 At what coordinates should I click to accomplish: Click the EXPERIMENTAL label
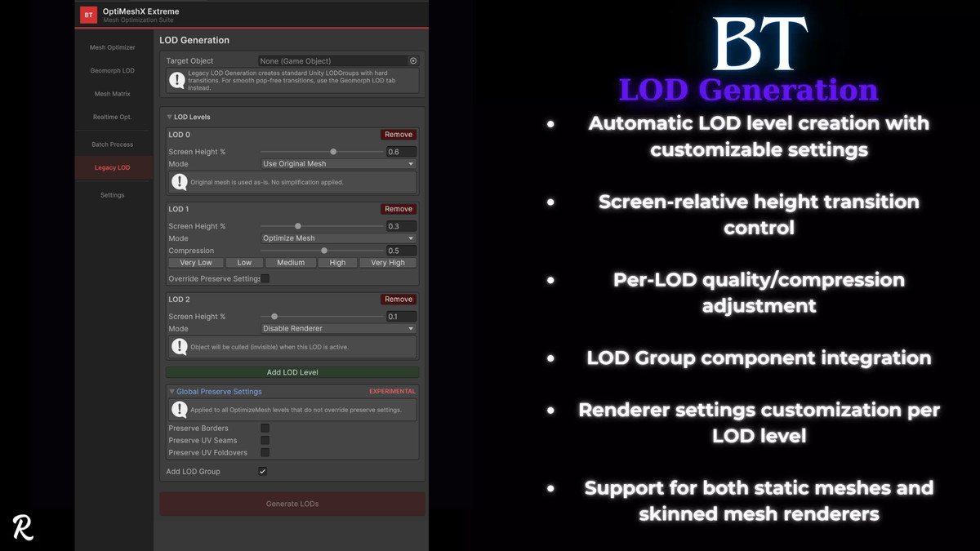point(392,392)
